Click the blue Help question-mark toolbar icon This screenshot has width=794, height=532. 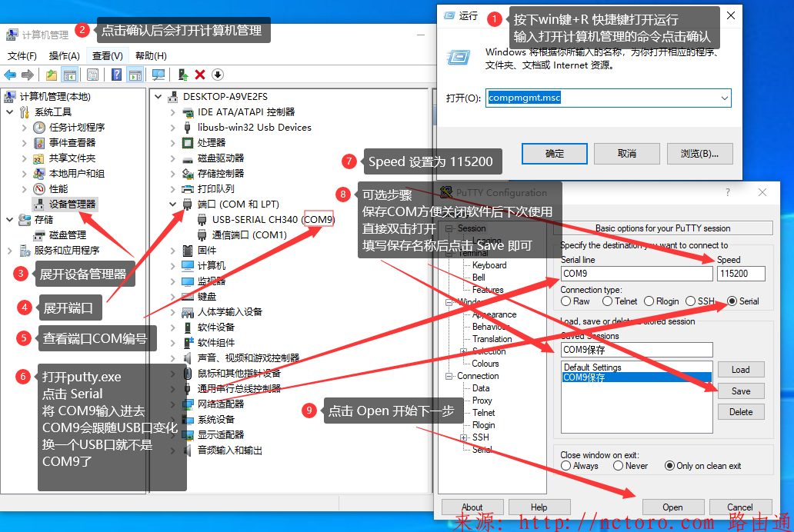click(x=116, y=75)
